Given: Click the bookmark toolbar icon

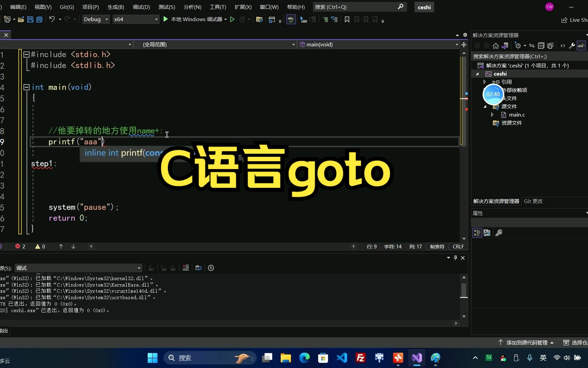Looking at the screenshot, I should click(x=347, y=19).
